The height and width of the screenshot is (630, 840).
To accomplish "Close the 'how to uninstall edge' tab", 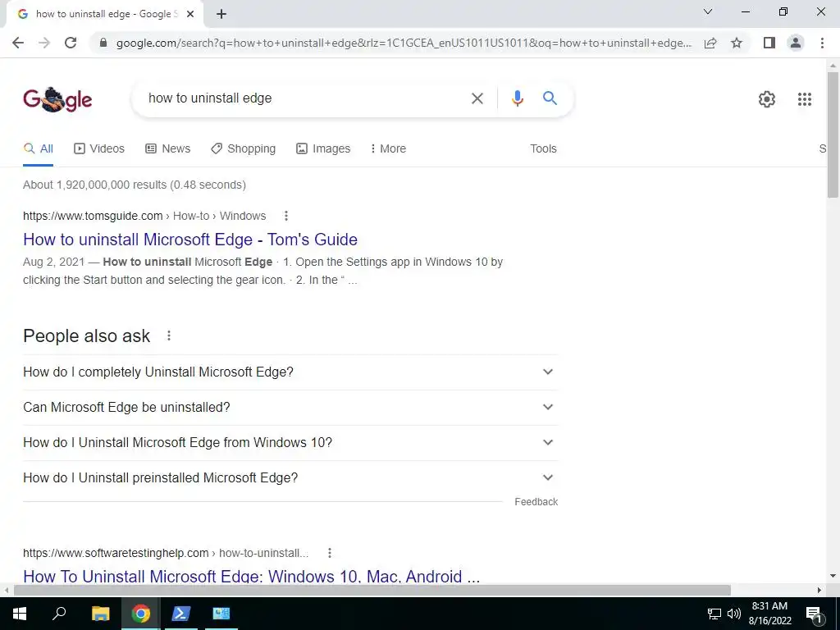I will (x=190, y=14).
